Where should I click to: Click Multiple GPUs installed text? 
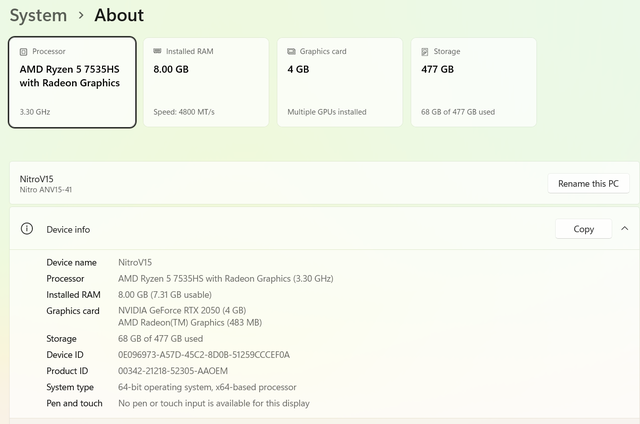point(327,112)
